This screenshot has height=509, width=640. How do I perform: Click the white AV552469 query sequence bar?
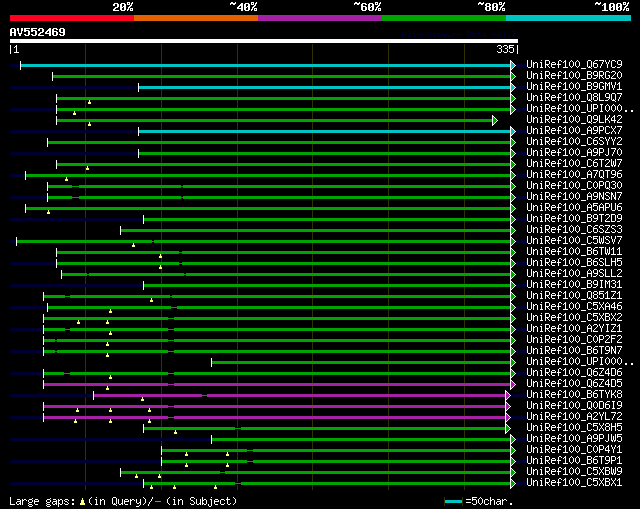tap(264, 41)
